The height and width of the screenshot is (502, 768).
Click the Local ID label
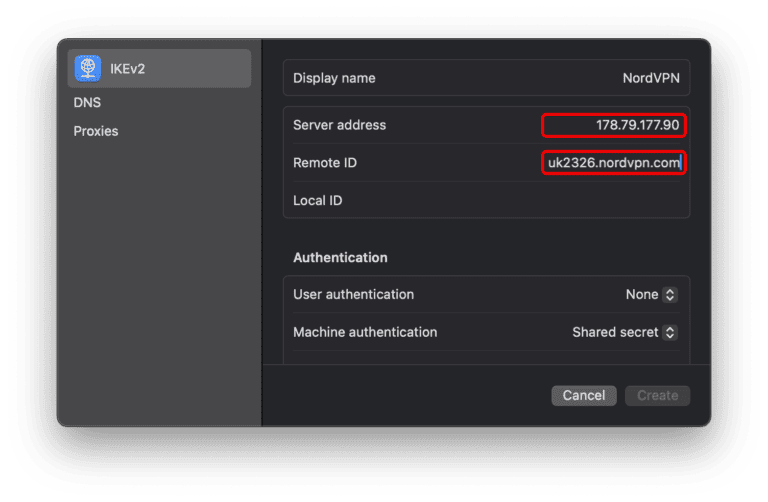[318, 200]
